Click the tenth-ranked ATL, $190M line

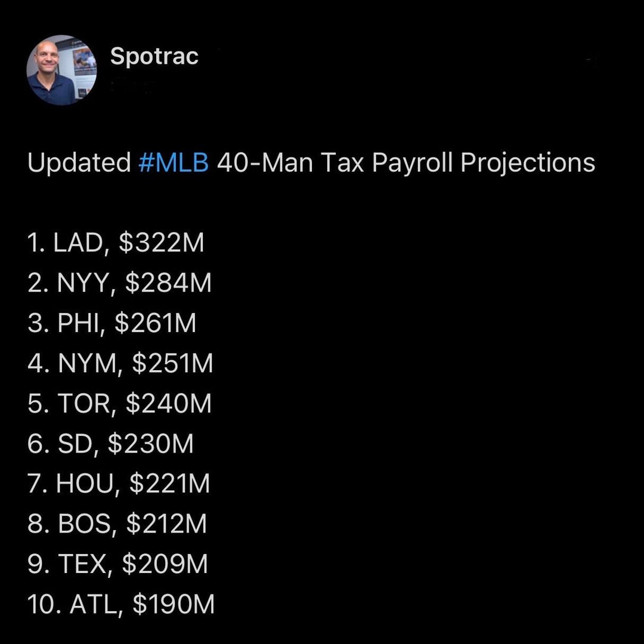121,605
